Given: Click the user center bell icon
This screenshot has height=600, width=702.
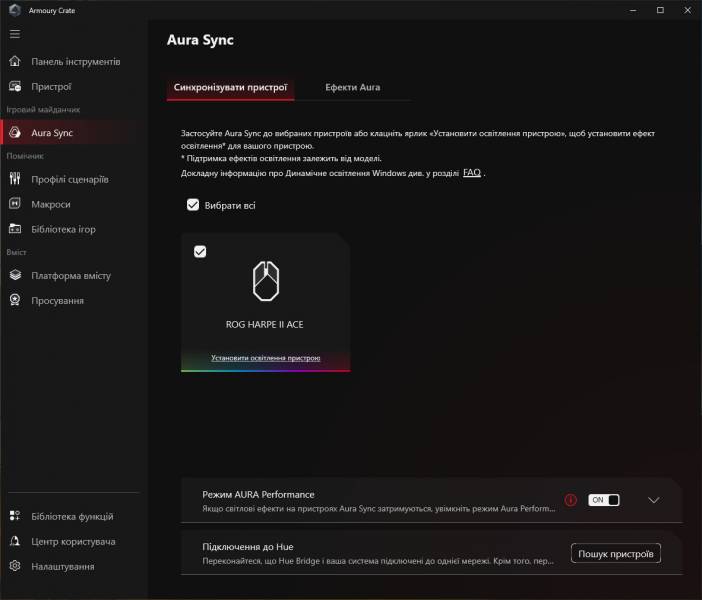Looking at the screenshot, I should point(15,541).
